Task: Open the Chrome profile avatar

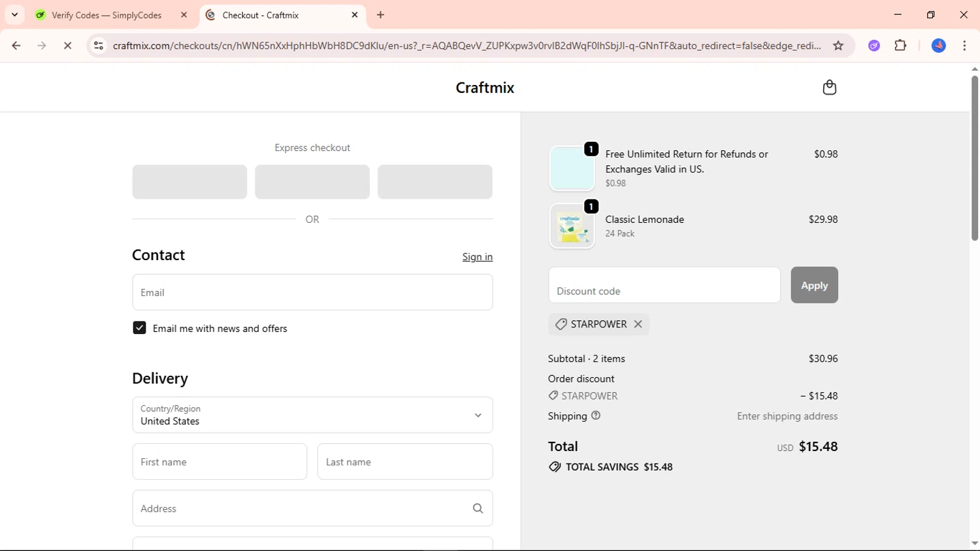Action: (939, 46)
